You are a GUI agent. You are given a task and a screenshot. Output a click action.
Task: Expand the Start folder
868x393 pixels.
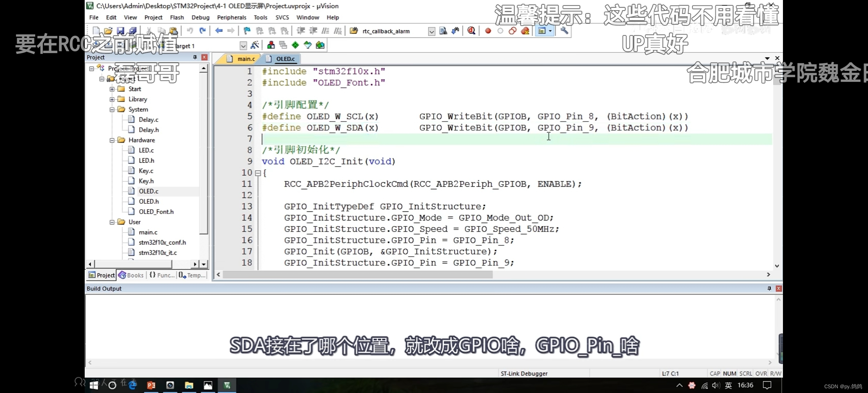pos(112,89)
